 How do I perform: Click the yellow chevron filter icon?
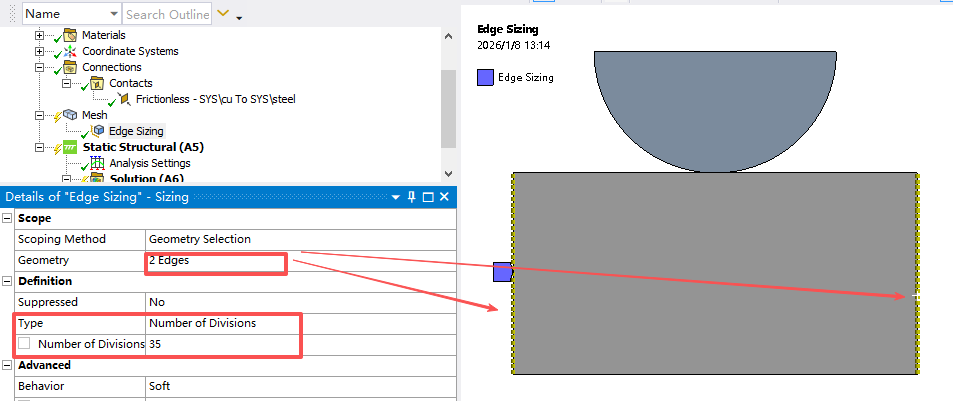[223, 13]
